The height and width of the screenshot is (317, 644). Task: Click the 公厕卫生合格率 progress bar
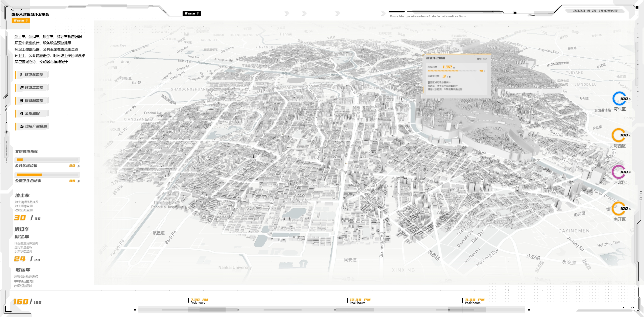[47, 175]
